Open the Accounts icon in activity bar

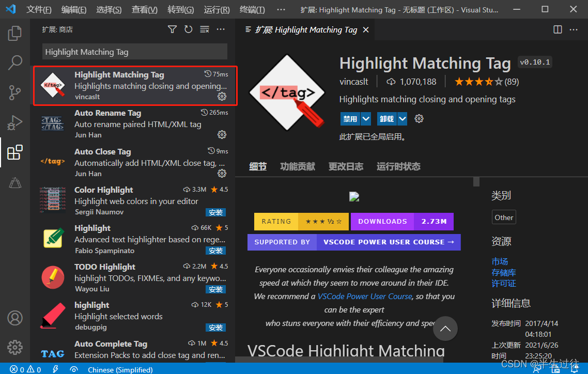pos(14,318)
